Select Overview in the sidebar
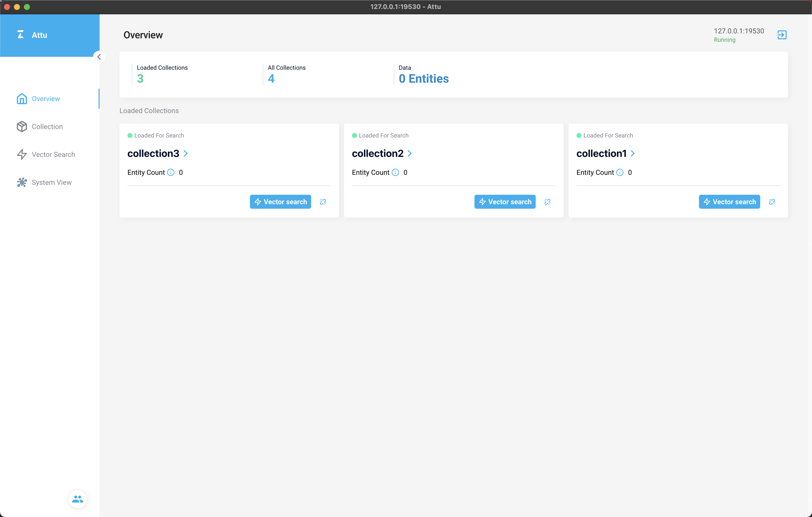 point(46,99)
